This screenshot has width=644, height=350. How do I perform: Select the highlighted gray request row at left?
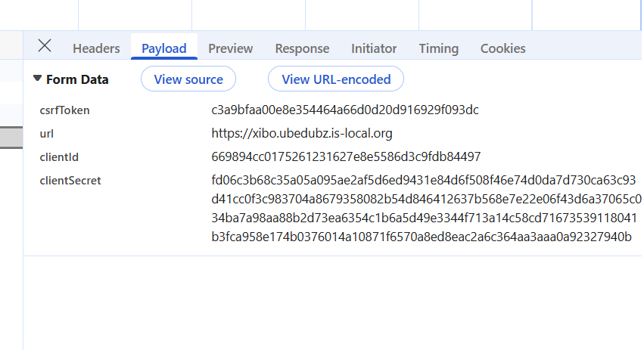11,137
